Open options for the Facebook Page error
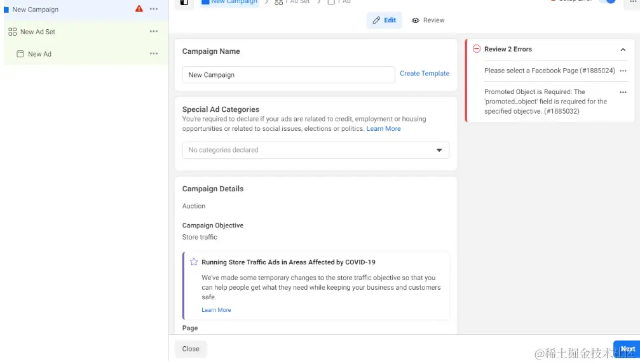640x364 pixels. click(x=623, y=71)
